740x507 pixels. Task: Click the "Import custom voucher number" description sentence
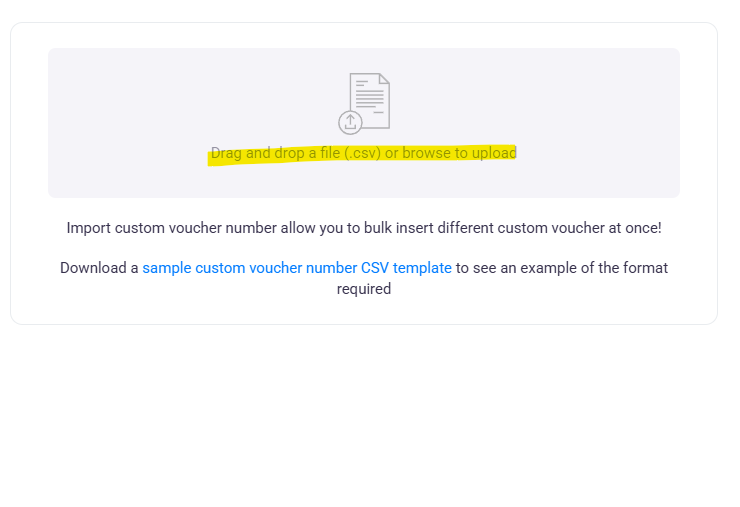point(363,228)
